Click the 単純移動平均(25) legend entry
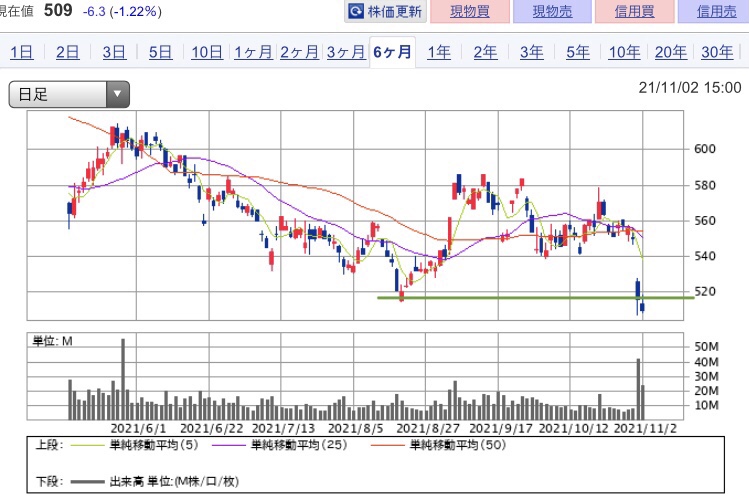 [279, 445]
